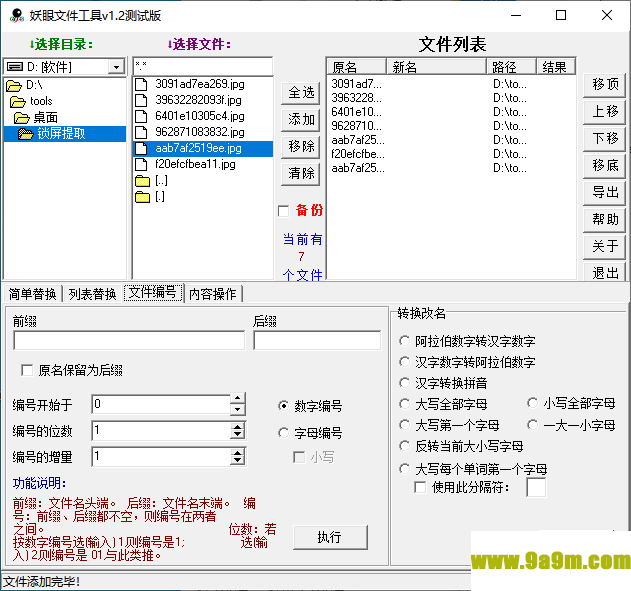Viewport: 631px width, 591px height.
Task: Click 添加 add button
Action: click(301, 120)
